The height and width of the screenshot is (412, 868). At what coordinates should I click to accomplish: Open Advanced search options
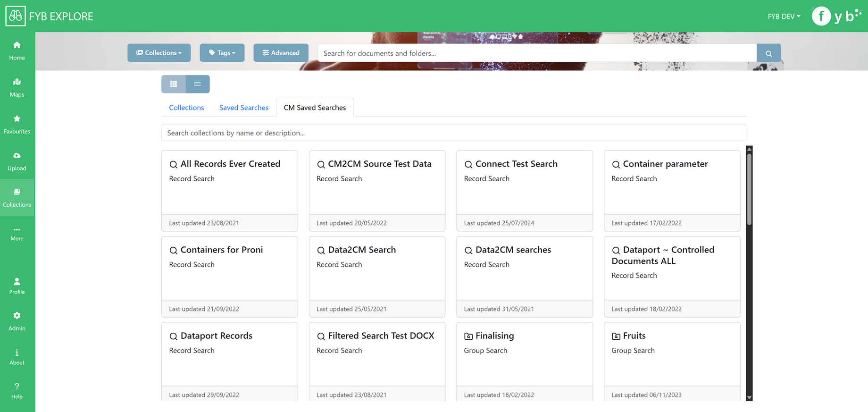pos(281,53)
